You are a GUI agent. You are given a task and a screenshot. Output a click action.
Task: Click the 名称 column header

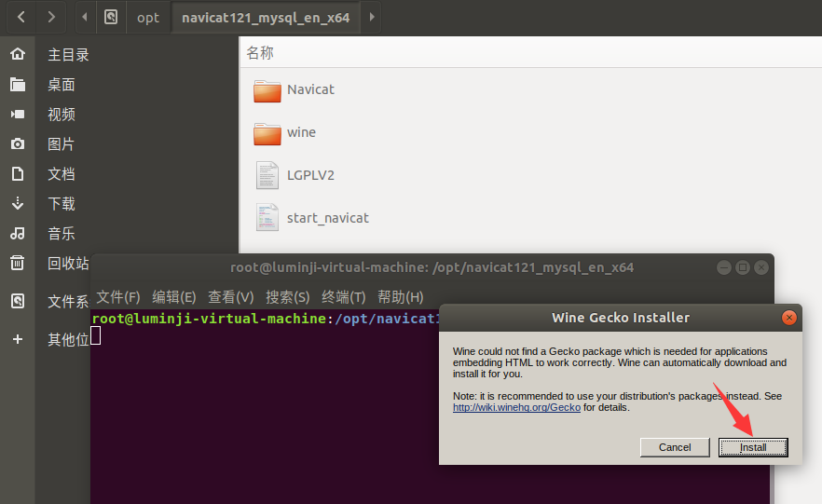260,52
